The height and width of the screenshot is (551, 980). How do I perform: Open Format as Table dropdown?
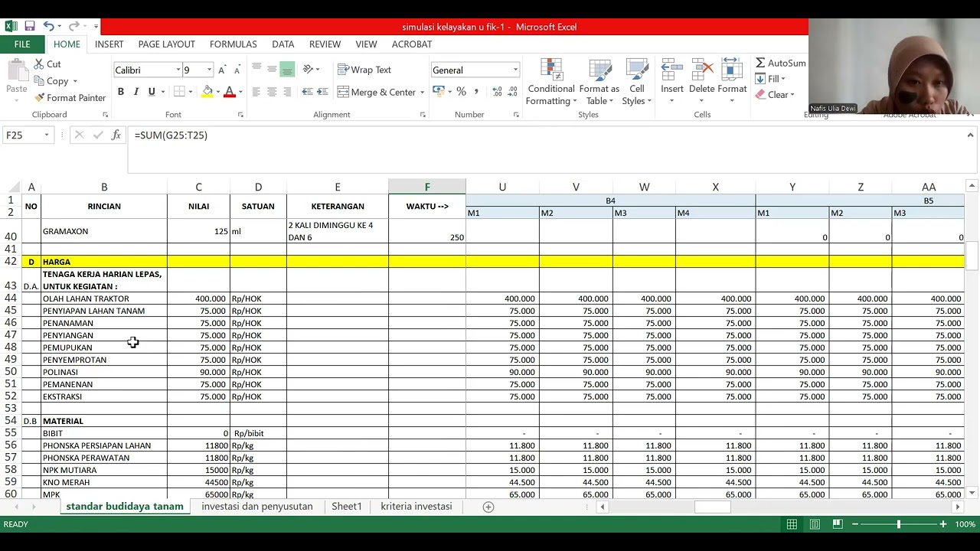point(599,83)
